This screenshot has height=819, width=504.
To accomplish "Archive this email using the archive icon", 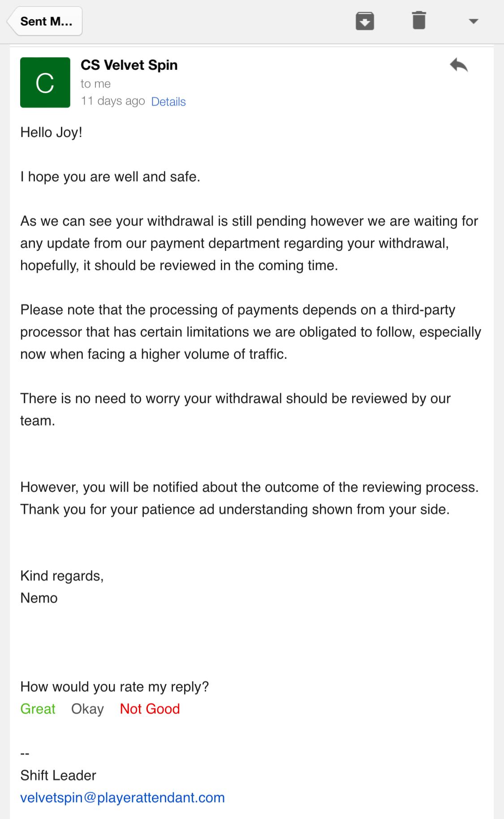I will coord(365,21).
